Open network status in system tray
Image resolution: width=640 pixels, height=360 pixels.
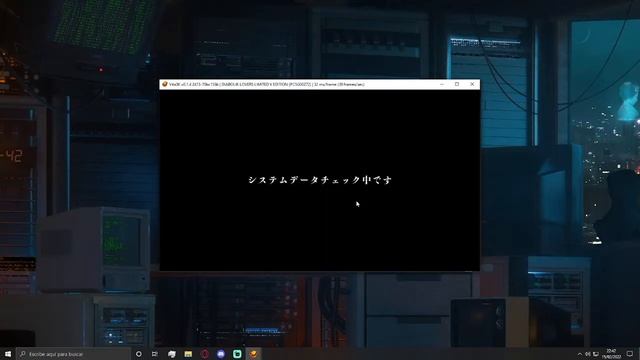click(x=596, y=354)
